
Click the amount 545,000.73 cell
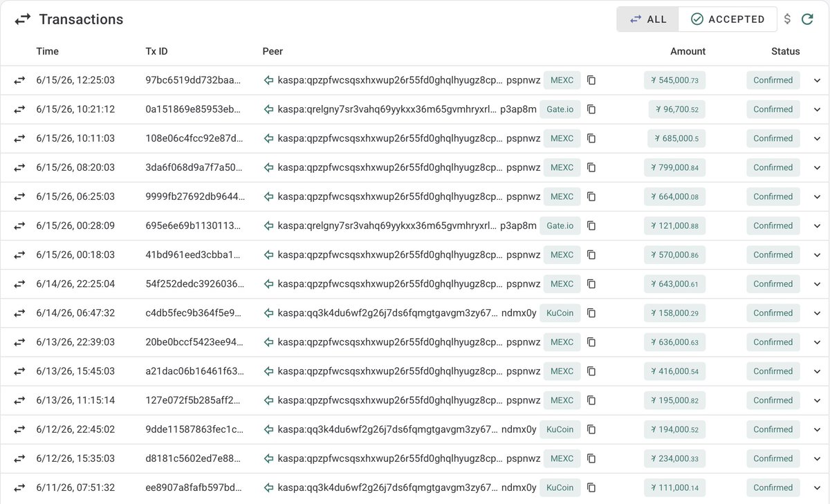pyautogui.click(x=674, y=80)
